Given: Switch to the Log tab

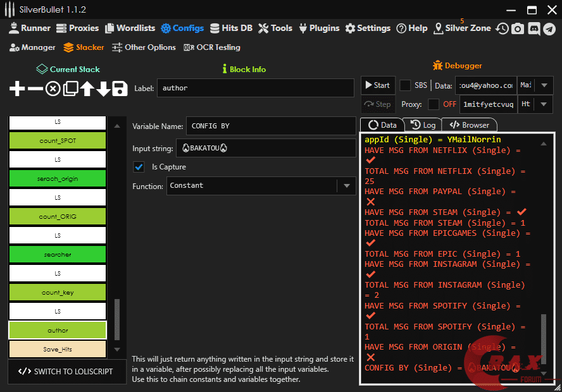Looking at the screenshot, I should (423, 125).
